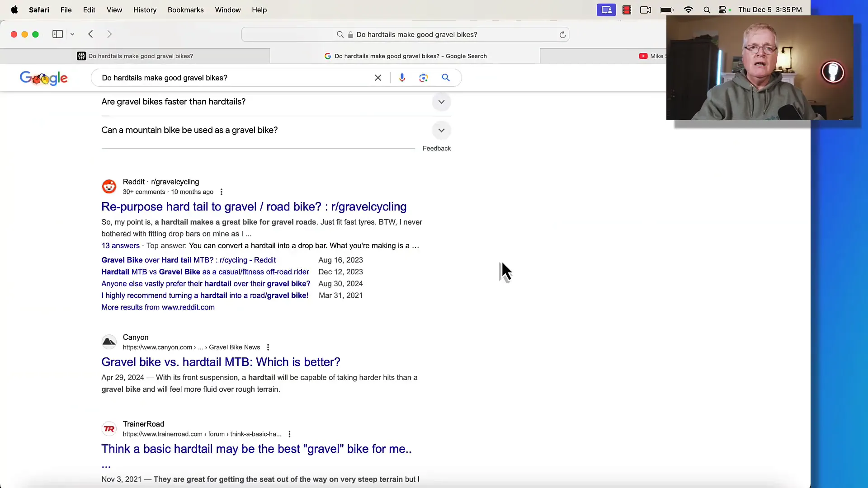Click the webcam video overlay
This screenshot has height=488, width=868.
click(759, 68)
